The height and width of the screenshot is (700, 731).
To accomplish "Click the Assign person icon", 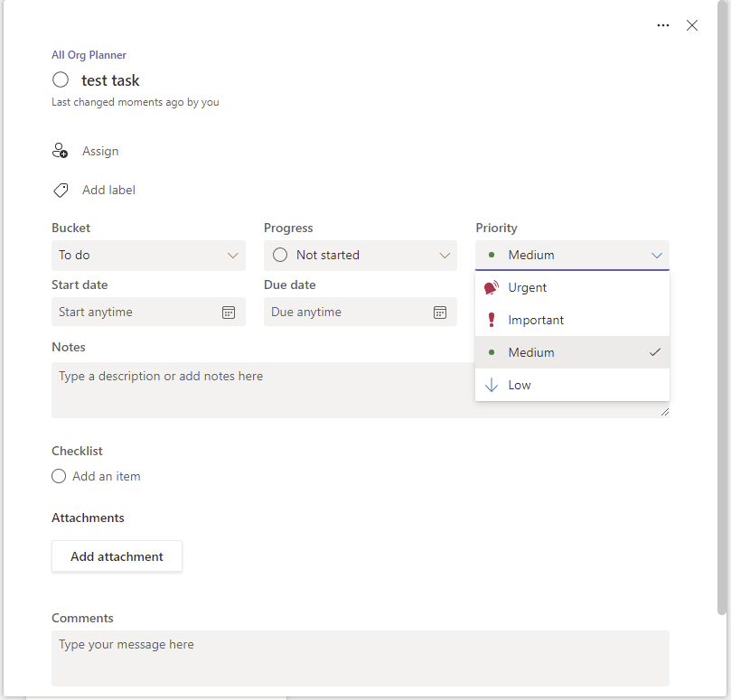I will coord(60,151).
